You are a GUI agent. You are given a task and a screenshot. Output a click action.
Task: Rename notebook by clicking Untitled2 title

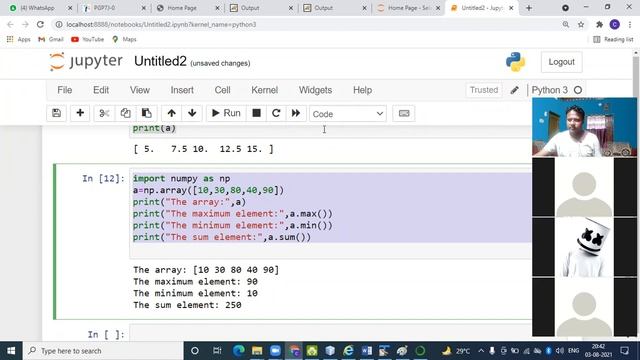(160, 61)
